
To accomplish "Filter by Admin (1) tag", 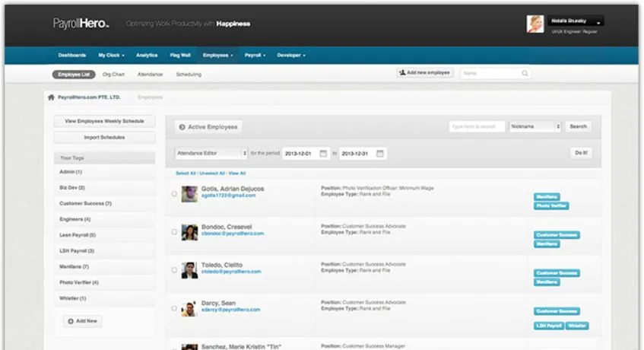I will pos(104,172).
